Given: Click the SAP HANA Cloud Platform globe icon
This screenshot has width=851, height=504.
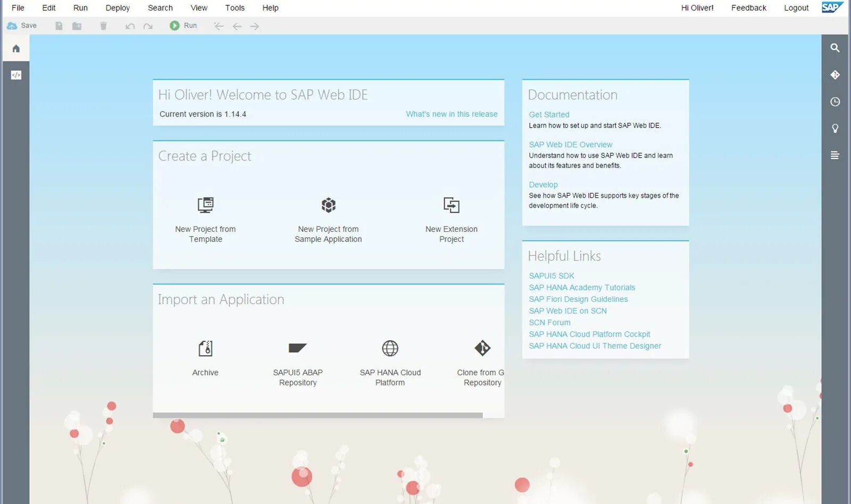Looking at the screenshot, I should pos(390,348).
